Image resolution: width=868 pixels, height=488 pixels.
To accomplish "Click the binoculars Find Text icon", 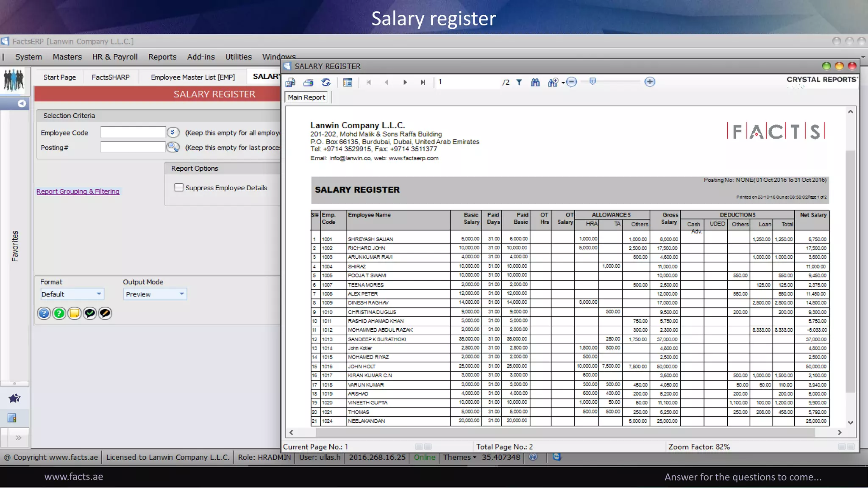I will coord(535,82).
